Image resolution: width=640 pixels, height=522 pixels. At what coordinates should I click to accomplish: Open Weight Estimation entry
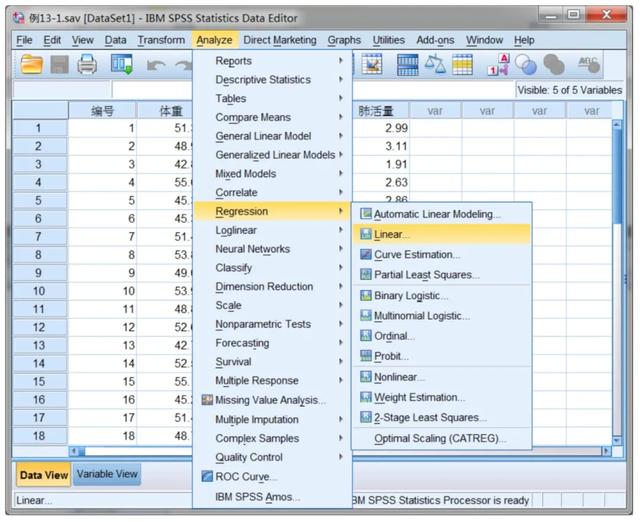442,397
